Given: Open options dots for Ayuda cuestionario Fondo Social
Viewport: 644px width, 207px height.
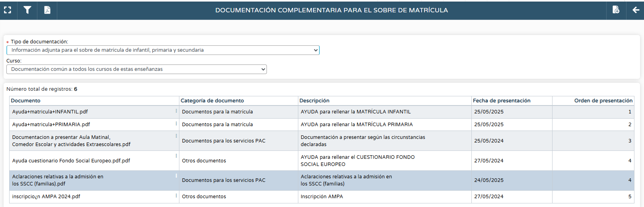Looking at the screenshot, I should tap(176, 156).
